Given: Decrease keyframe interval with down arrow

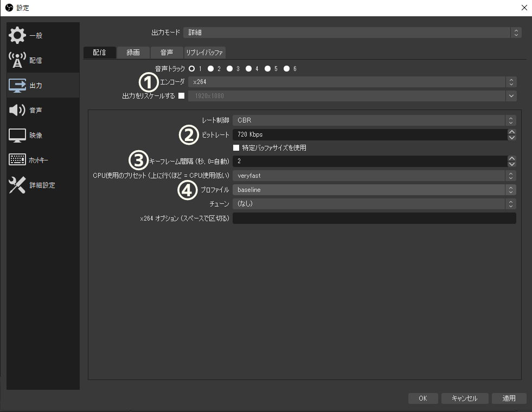Looking at the screenshot, I should point(512,164).
